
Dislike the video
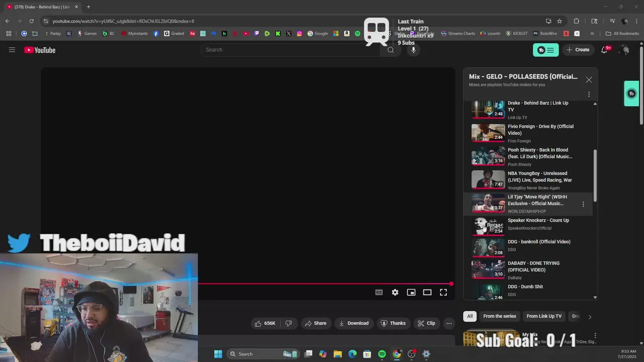point(289,323)
